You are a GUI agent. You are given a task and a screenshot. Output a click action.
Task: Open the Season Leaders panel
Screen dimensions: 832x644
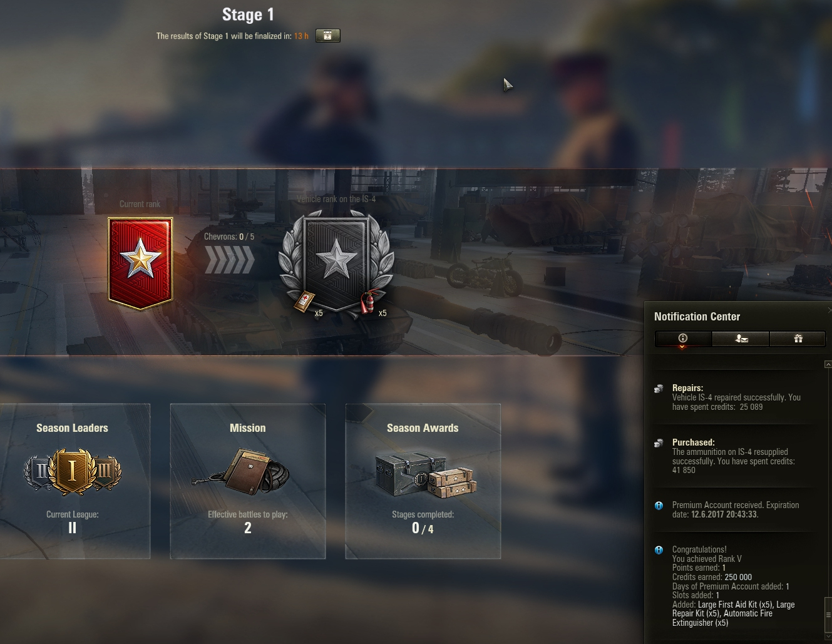[x=74, y=481]
